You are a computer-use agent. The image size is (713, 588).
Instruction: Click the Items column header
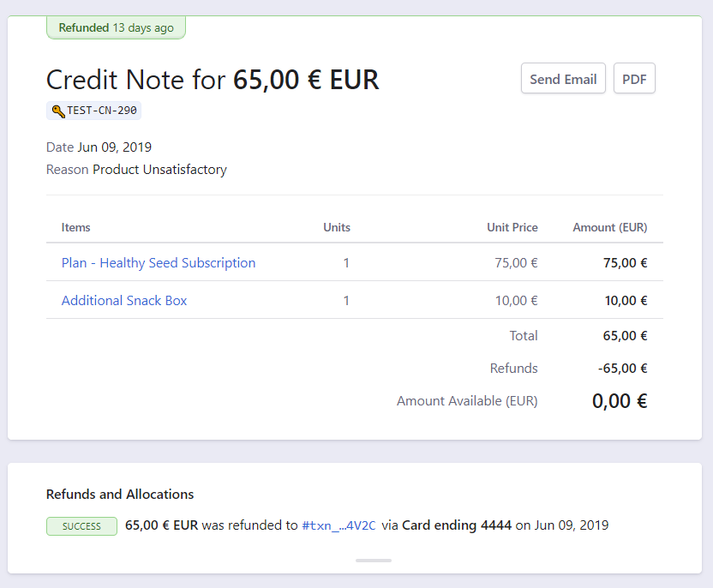pyautogui.click(x=75, y=227)
